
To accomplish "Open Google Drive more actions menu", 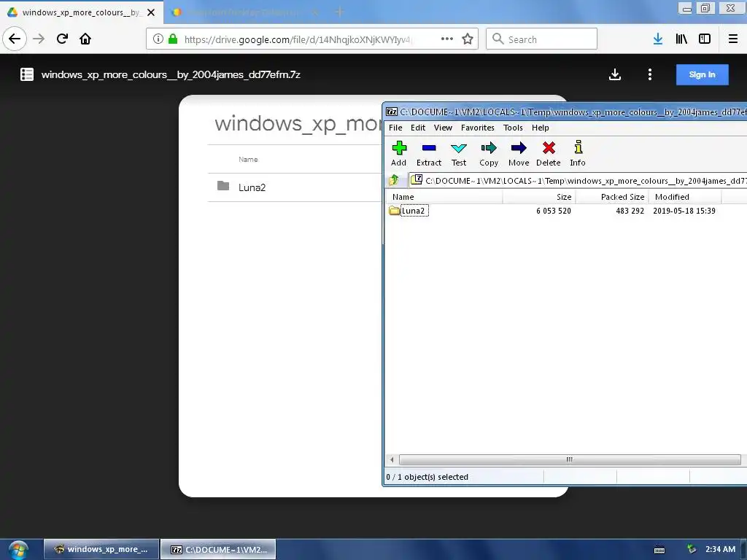I will [x=650, y=74].
